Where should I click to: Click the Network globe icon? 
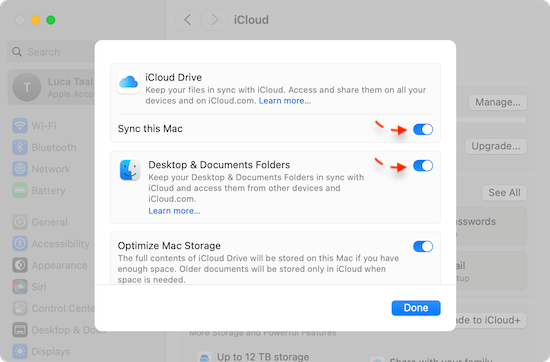(x=20, y=169)
